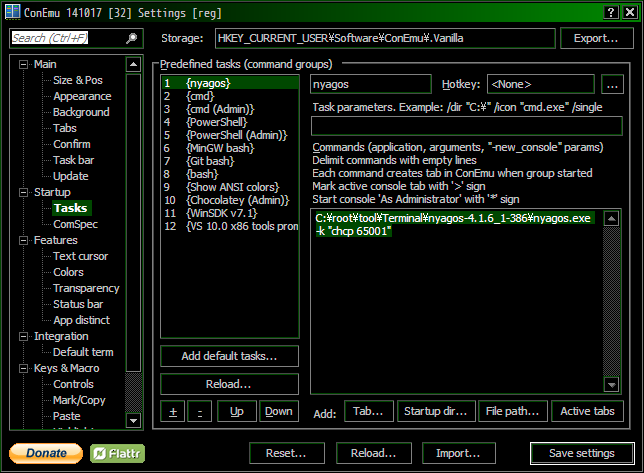Select the {MinGW bash} task
Screen dimensions: 644x473
click(x=230, y=148)
